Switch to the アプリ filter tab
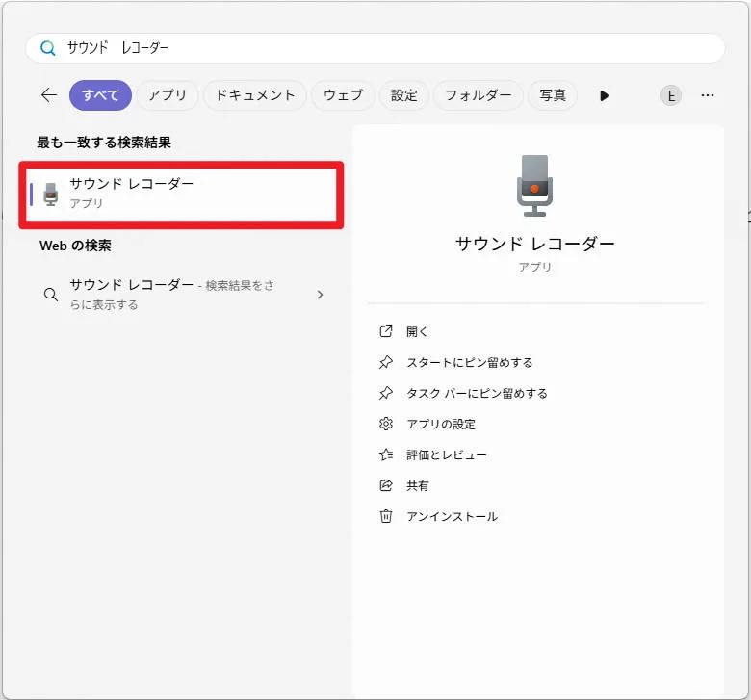751x700 pixels. tap(168, 95)
